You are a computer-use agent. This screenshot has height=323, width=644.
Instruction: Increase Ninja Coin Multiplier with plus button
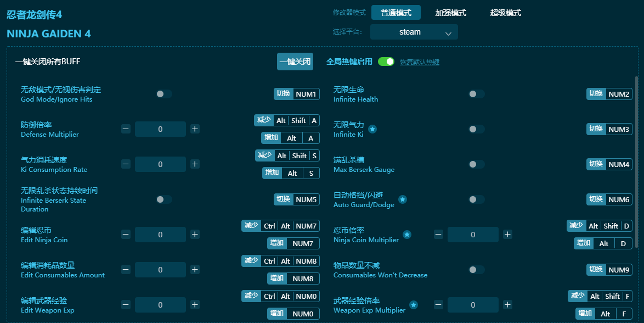(507, 235)
